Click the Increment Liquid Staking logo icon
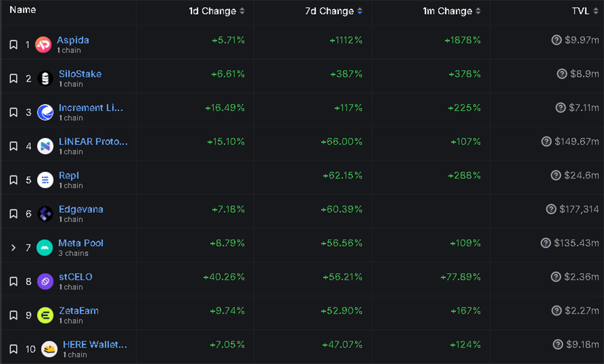This screenshot has width=604, height=364. coord(45,112)
